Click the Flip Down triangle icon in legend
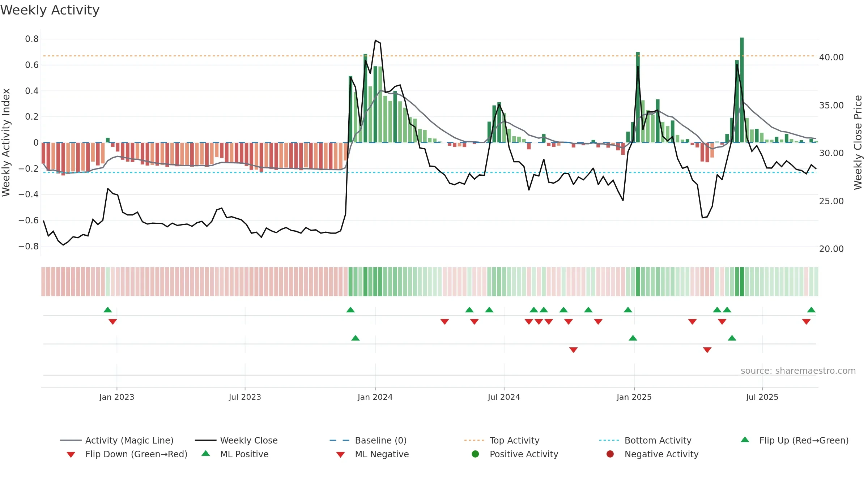This screenshot has height=488, width=868. click(71, 455)
